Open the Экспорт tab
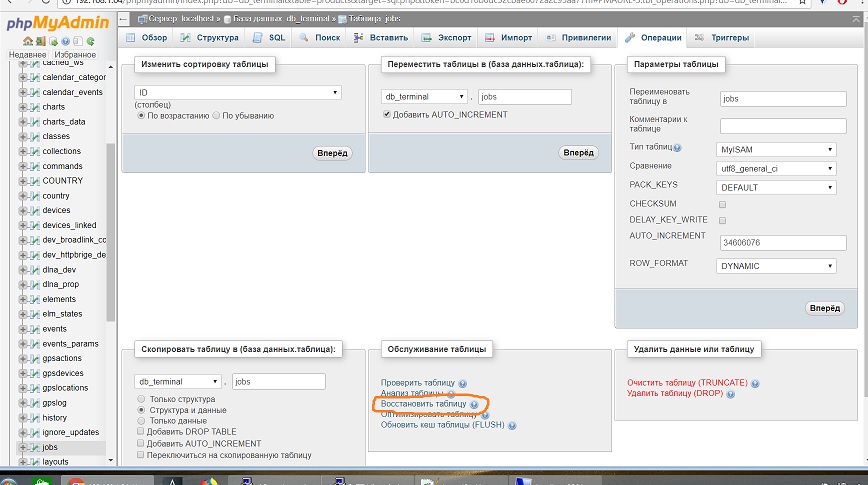The image size is (868, 485). 447,38
